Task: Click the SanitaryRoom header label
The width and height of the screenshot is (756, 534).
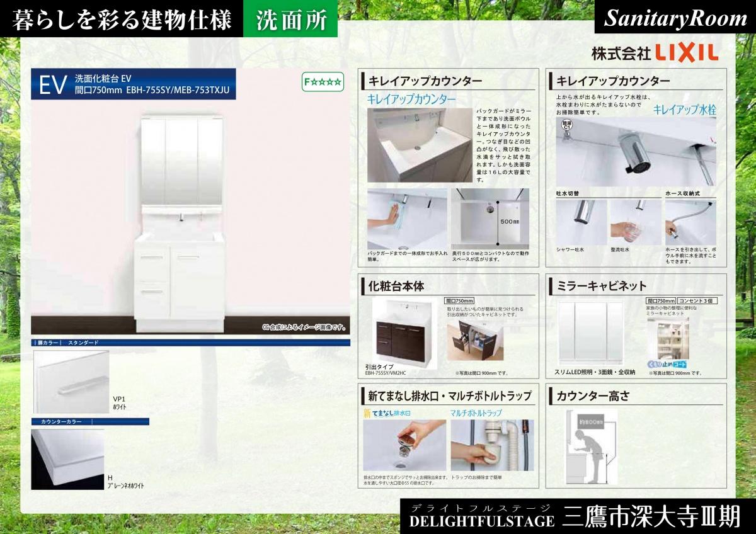Action: tap(675, 18)
